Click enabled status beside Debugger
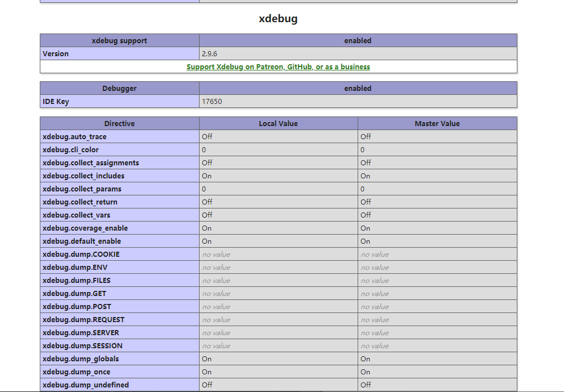The width and height of the screenshot is (564, 392). tap(358, 89)
